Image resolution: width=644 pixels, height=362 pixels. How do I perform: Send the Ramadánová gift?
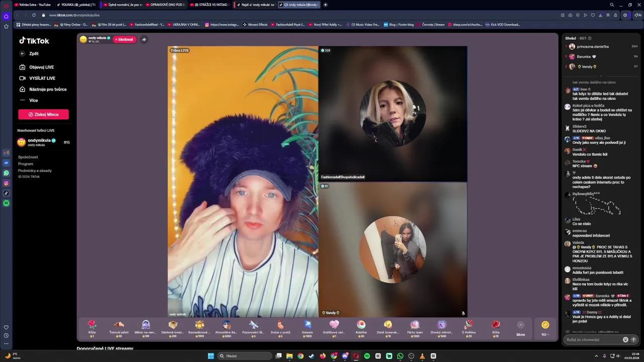point(200,328)
